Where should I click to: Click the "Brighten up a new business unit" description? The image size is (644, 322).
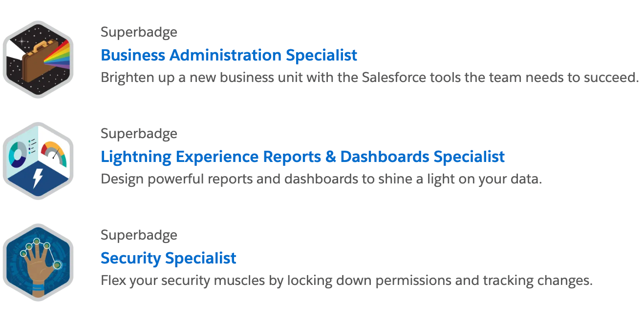(x=369, y=78)
